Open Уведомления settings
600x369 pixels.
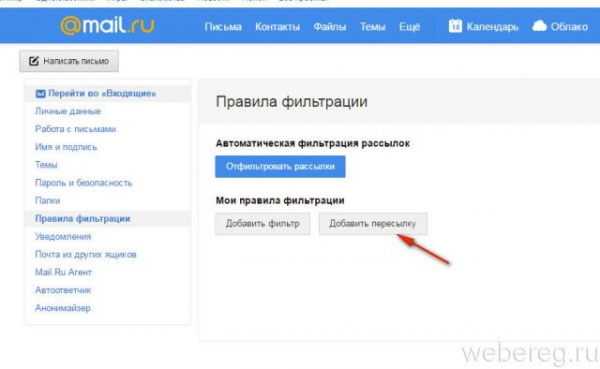pyautogui.click(x=63, y=237)
